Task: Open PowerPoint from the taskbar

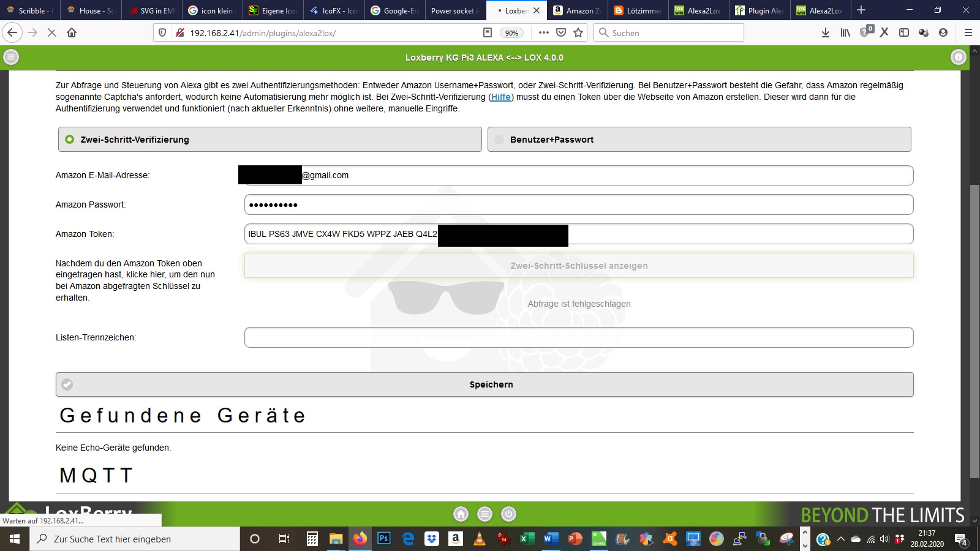Action: tap(575, 539)
